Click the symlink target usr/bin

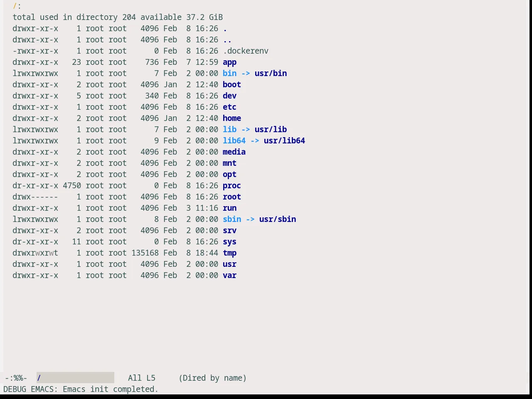point(271,74)
